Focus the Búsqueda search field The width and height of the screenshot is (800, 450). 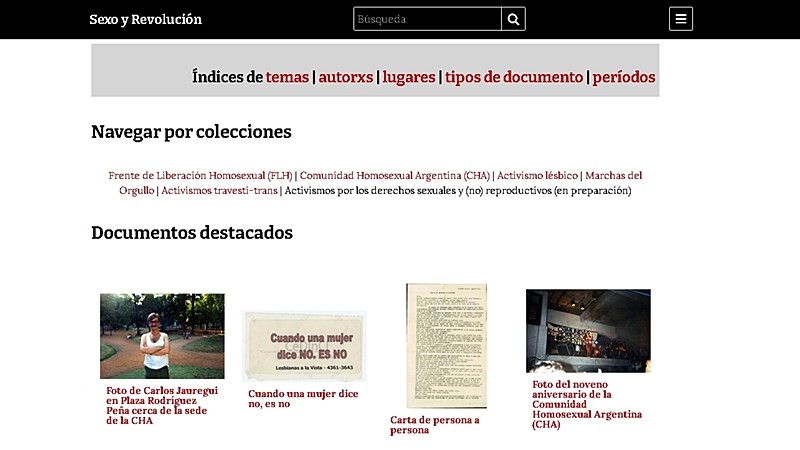(427, 19)
